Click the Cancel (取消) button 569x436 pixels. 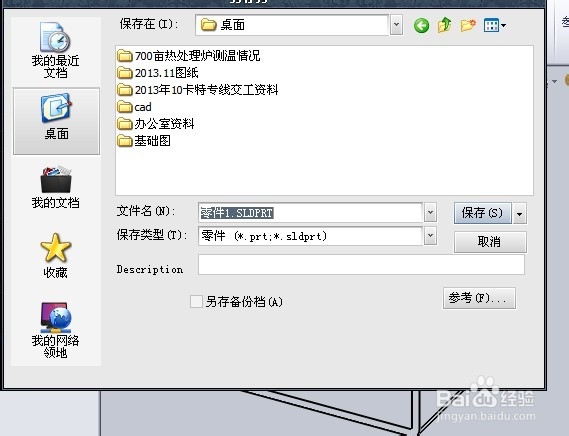490,242
